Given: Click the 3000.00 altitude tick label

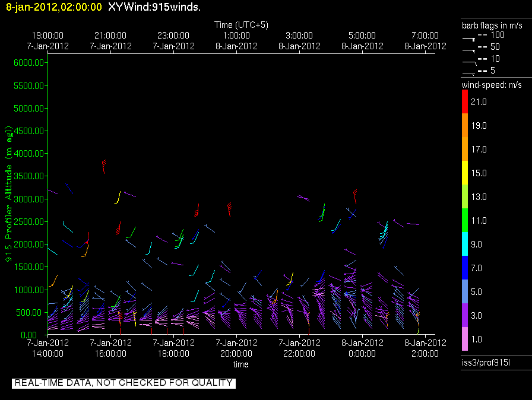Looking at the screenshot, I should (29, 199).
